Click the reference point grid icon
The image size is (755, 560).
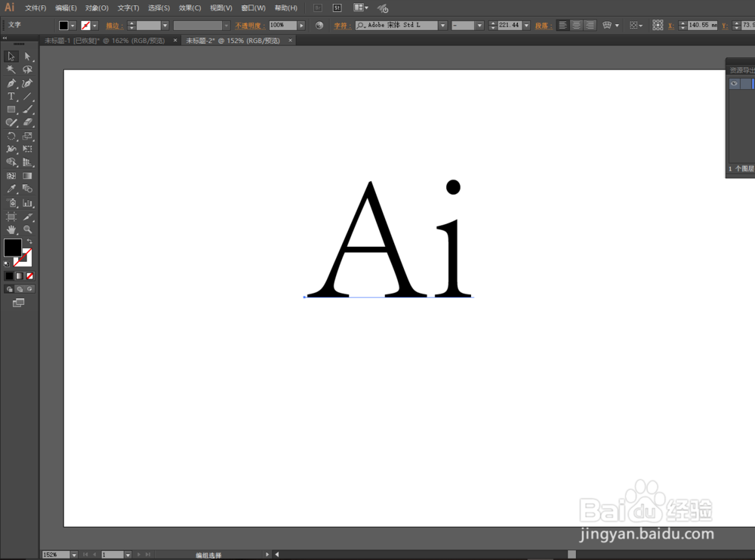[x=658, y=25]
